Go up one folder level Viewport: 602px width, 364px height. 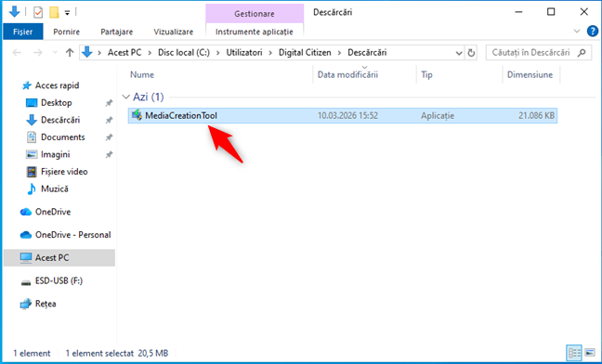coord(70,53)
